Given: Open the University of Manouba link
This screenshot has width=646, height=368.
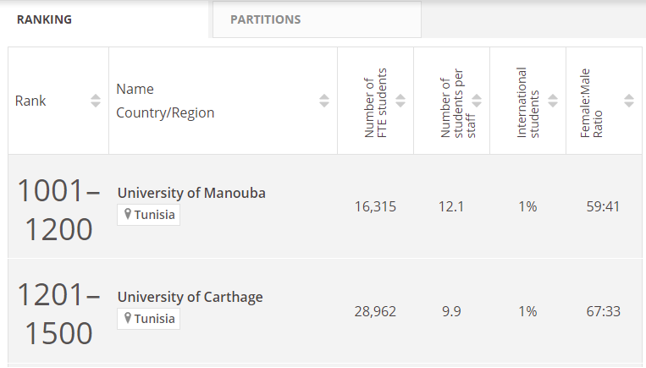Looking at the screenshot, I should [x=191, y=193].
